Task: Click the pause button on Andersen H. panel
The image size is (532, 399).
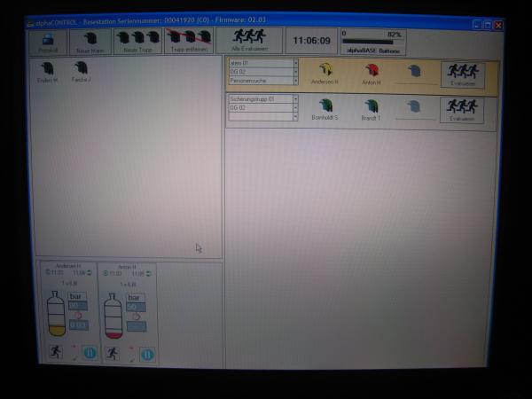Action: 89,353
